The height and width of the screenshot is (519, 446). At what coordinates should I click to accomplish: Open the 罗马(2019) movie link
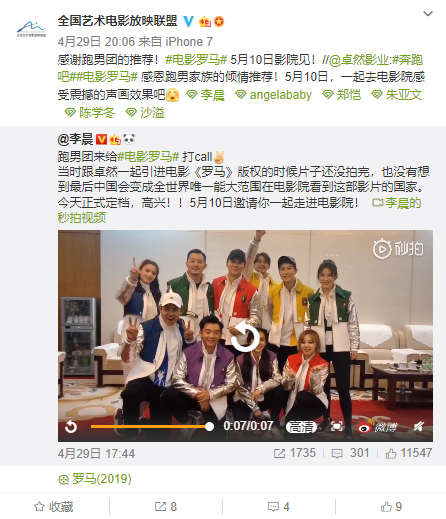95,479
